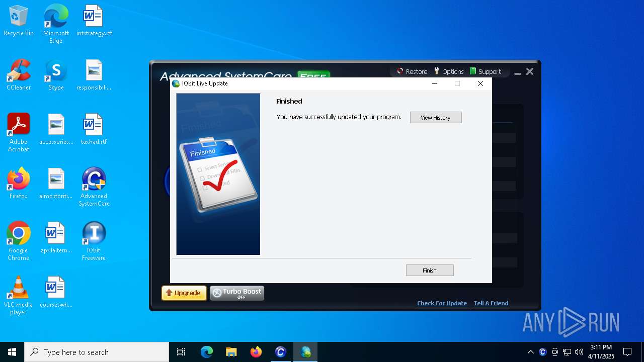Click the taskbar search box
This screenshot has width=644, height=362.
pos(97,352)
